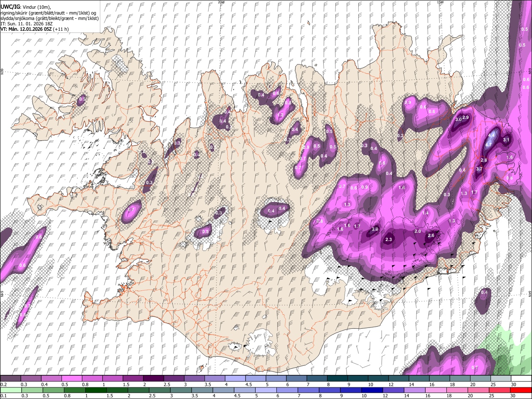
Task: Click the '0.1' label on the bottom rain legend row
Action: coord(3,396)
